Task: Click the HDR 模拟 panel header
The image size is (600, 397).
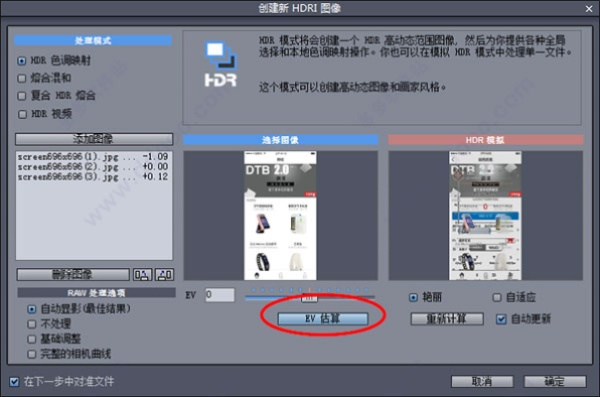Action: click(x=485, y=140)
